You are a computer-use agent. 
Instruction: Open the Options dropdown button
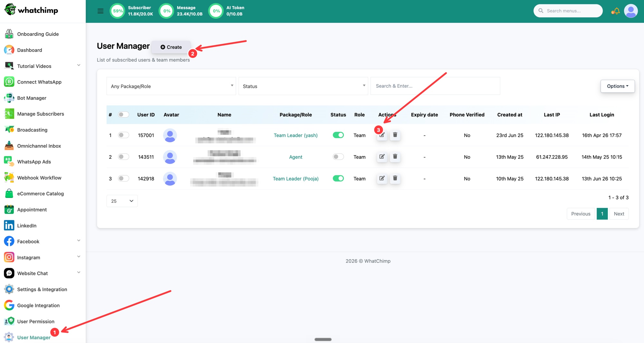tap(617, 86)
